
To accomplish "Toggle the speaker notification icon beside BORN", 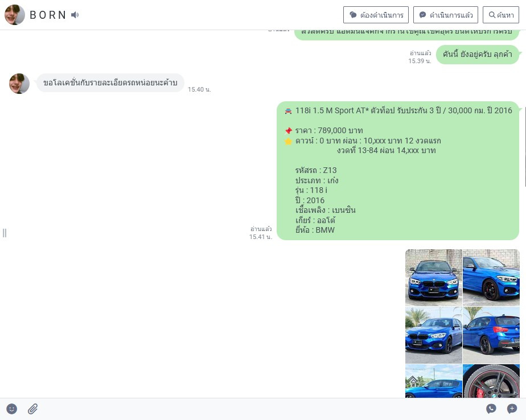I will point(75,15).
